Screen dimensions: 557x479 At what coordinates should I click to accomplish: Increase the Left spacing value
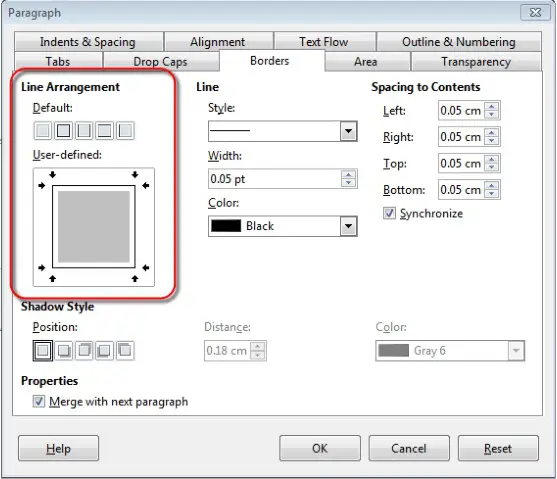coord(492,106)
